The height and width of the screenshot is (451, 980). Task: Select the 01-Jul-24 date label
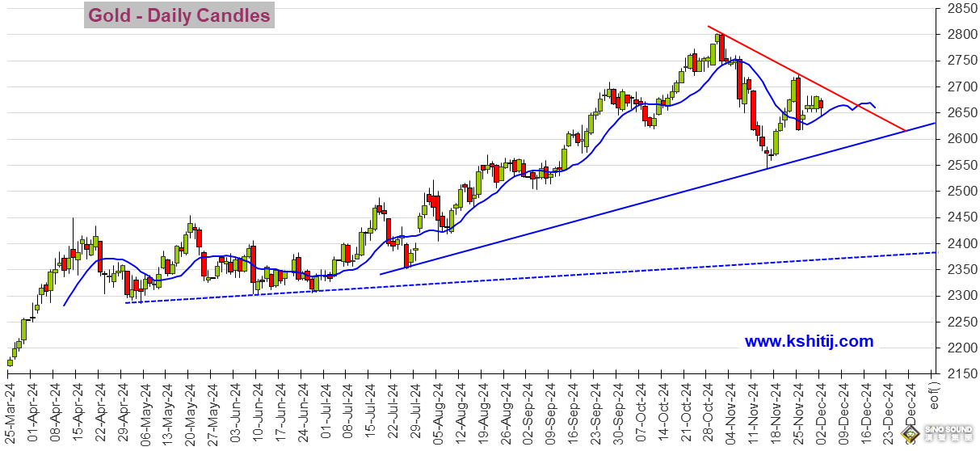tap(323, 414)
